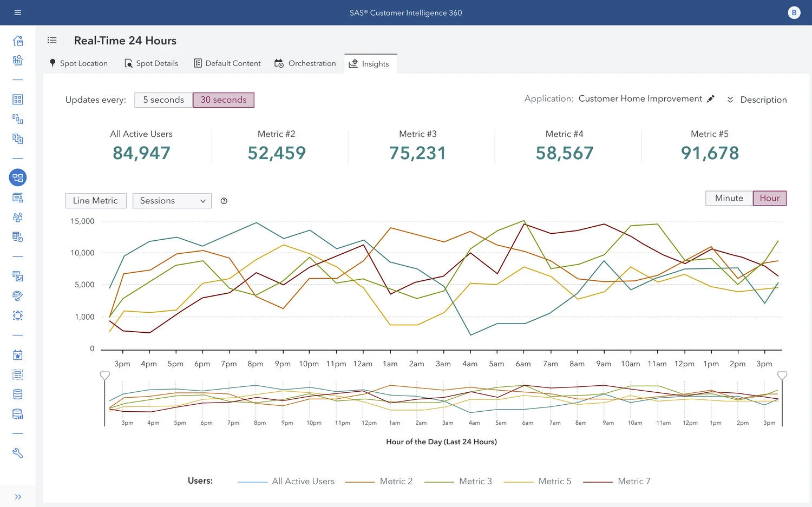Click the Customer Home Improvement application name
The image size is (812, 507).
640,98
